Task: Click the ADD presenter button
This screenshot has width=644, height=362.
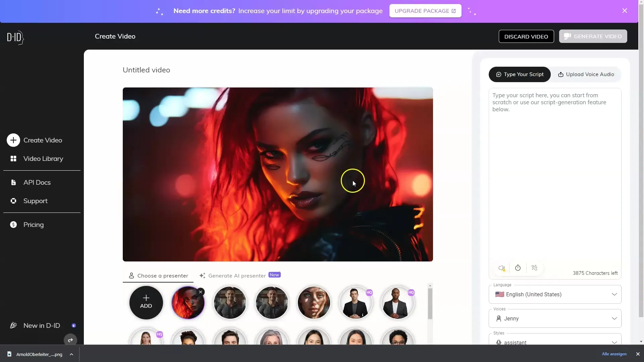Action: point(146,302)
